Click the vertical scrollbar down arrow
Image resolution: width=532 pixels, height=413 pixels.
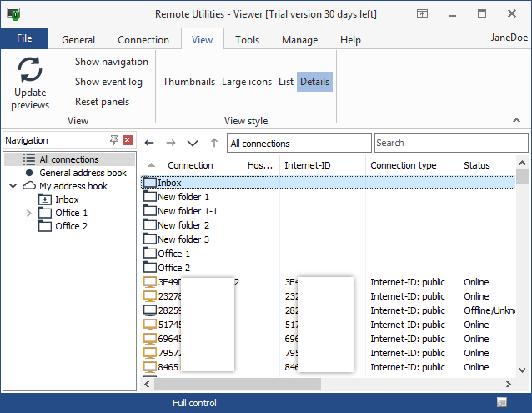(523, 370)
